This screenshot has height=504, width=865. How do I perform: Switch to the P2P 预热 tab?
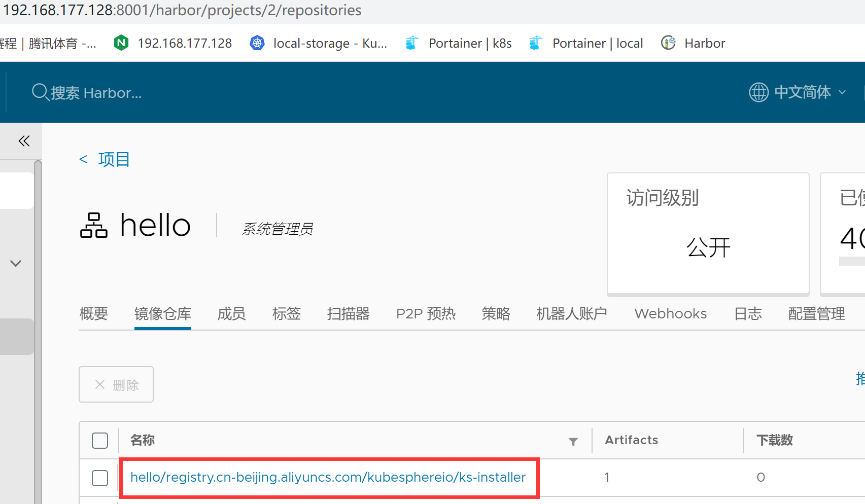click(426, 314)
